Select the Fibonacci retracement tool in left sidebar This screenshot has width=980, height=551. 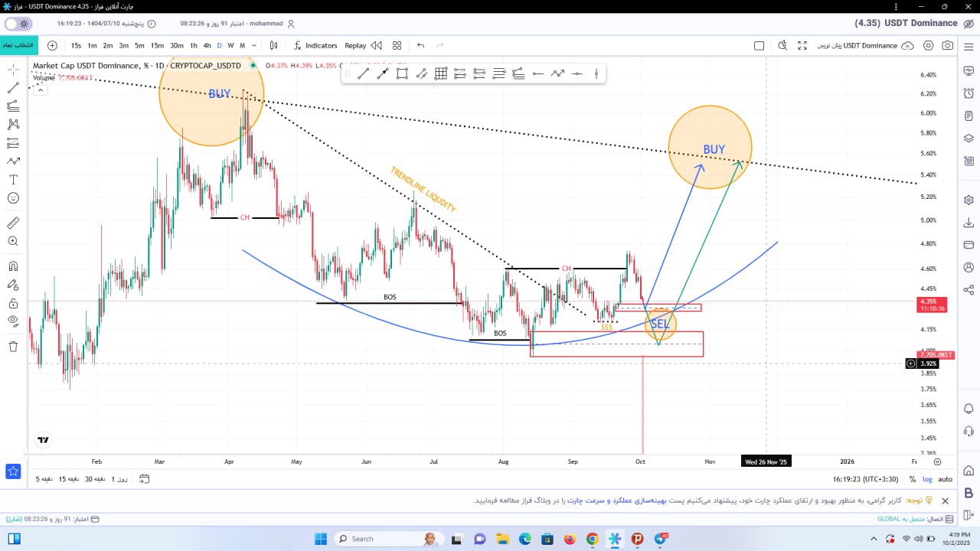[x=13, y=106]
